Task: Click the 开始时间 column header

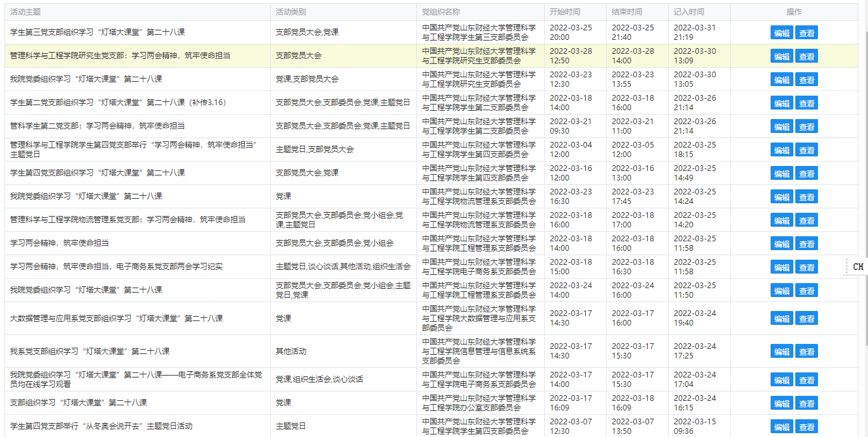Action: tap(564, 12)
